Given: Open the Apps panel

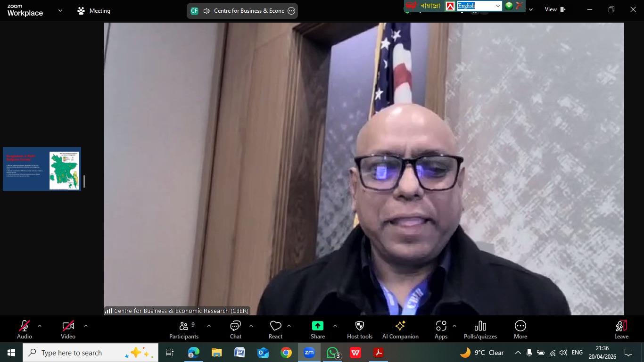Looking at the screenshot, I should click(x=441, y=329).
